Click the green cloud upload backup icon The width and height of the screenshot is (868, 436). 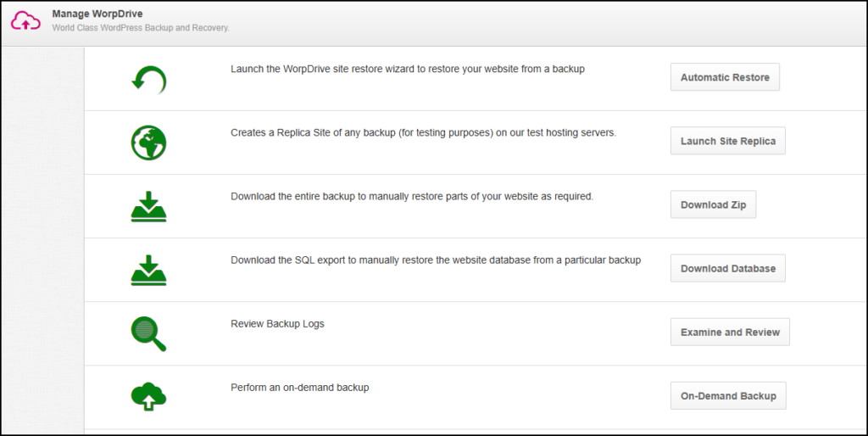[x=149, y=396]
